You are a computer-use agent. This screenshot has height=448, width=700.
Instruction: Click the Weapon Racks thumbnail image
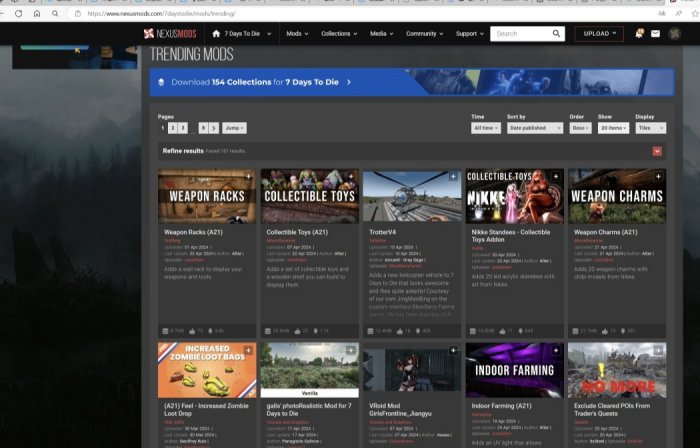(x=207, y=196)
